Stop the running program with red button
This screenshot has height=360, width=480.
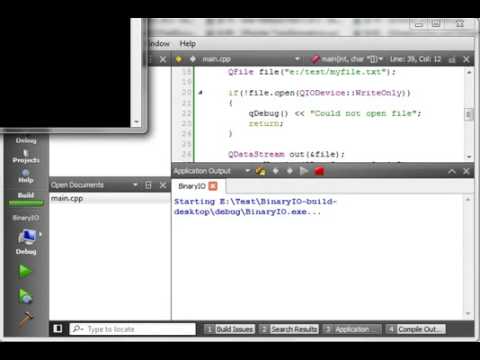[319, 171]
